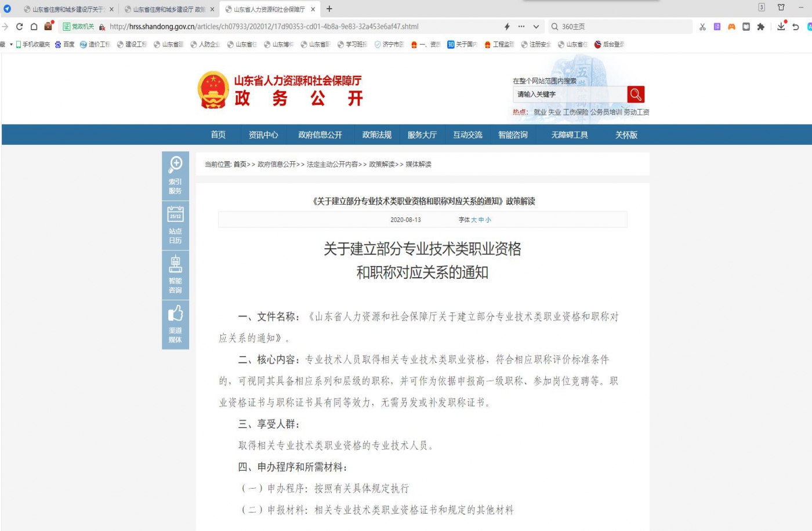Open the 渠道媒体 thumbs-up sidebar icon
The image size is (812, 531).
pos(175,325)
